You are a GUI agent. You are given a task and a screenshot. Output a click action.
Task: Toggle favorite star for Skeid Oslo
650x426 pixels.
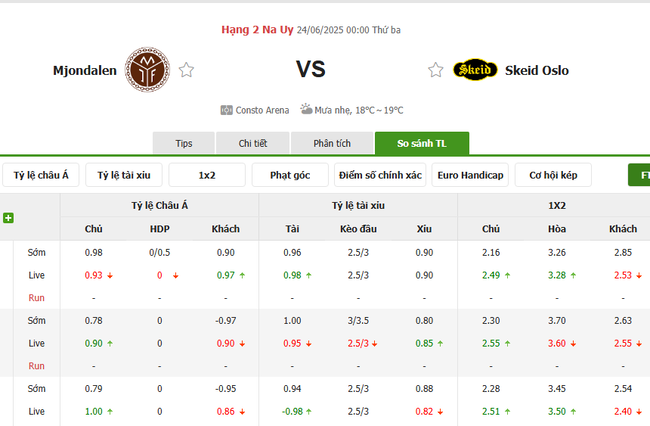pos(435,70)
